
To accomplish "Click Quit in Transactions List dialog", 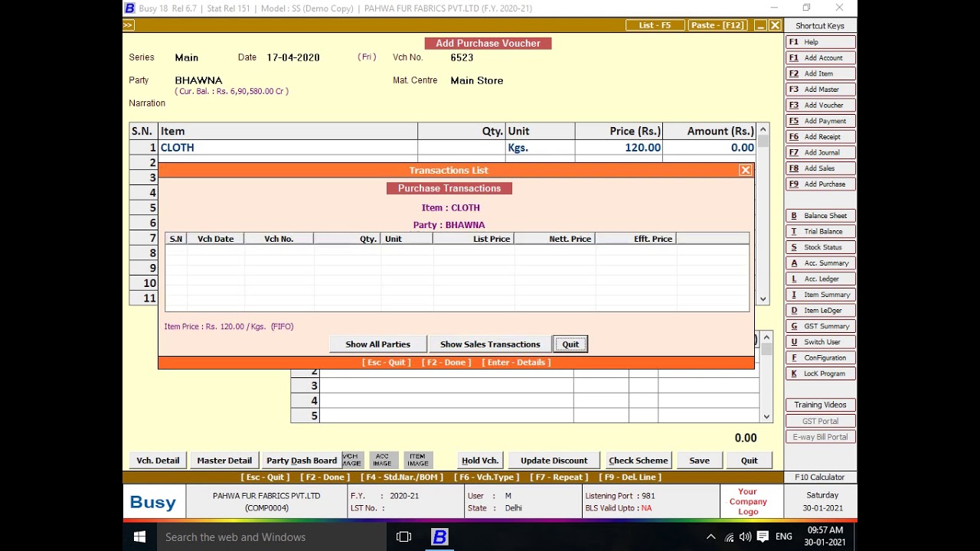I will point(570,344).
